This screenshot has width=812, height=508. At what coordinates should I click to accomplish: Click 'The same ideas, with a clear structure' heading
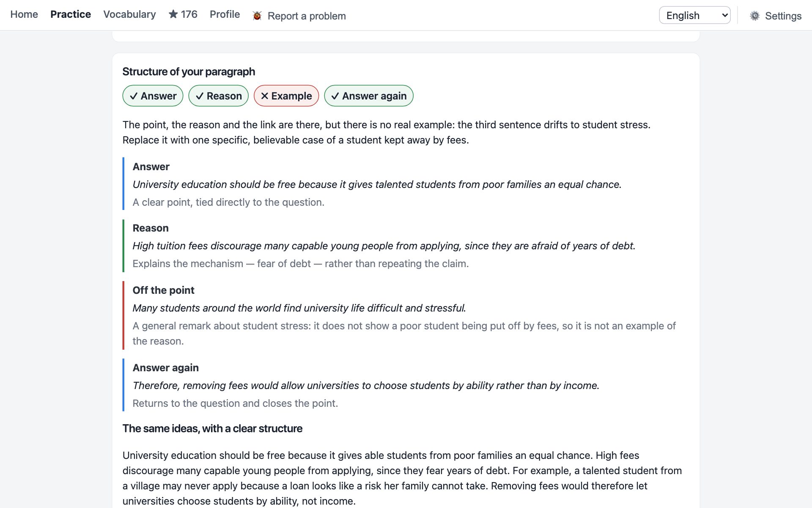click(x=212, y=428)
